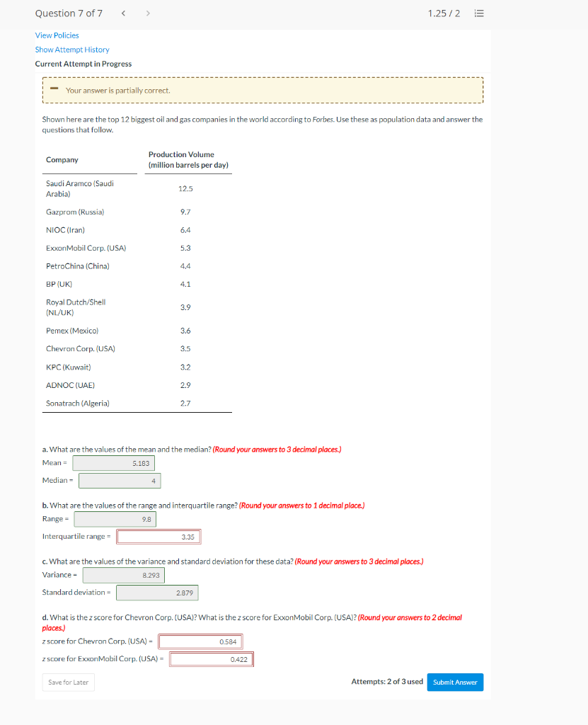Edit z score for Chevron Corp. field
This screenshot has width=588, height=725.
[x=201, y=641]
